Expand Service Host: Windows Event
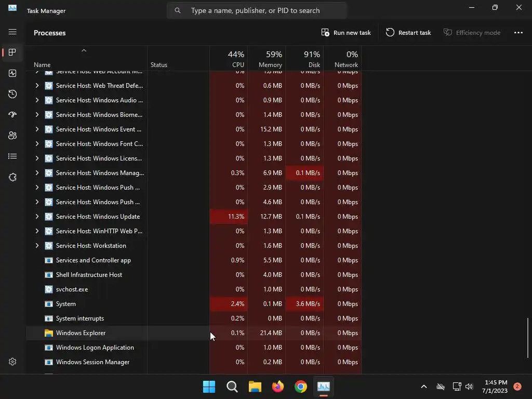 (x=37, y=129)
